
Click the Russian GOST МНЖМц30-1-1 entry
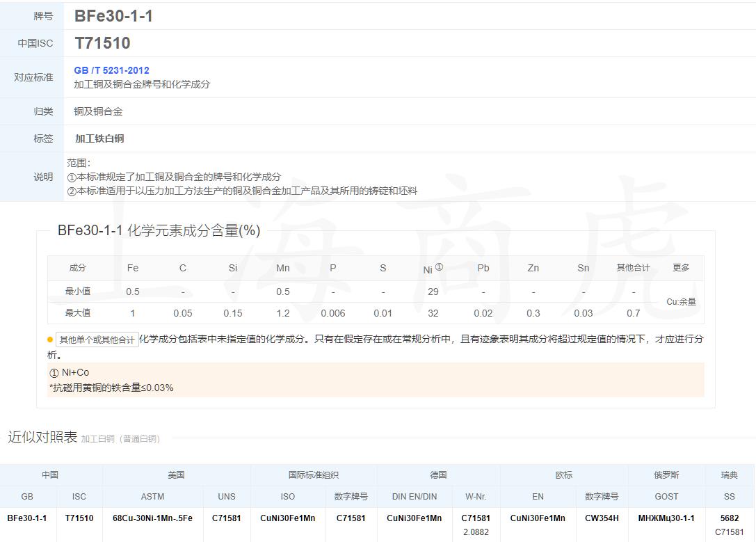point(666,518)
